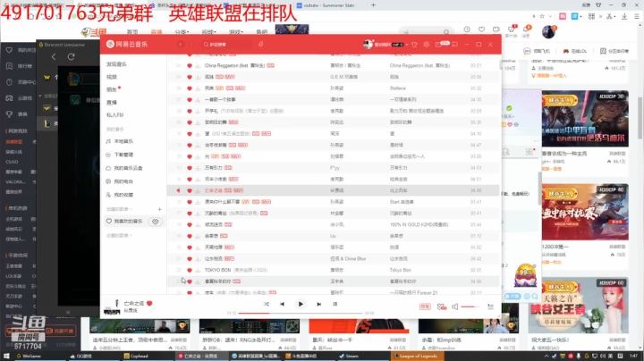Open 视频 in NetEase sidebar

112,77
